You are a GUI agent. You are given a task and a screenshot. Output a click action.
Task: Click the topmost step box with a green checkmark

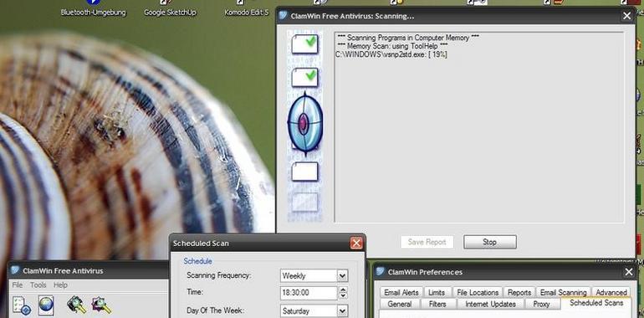coord(304,44)
